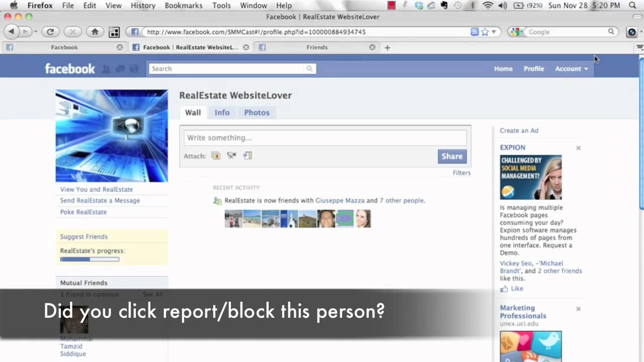The width and height of the screenshot is (644, 362).
Task: Click Poke RealEstate
Action: [x=84, y=212]
